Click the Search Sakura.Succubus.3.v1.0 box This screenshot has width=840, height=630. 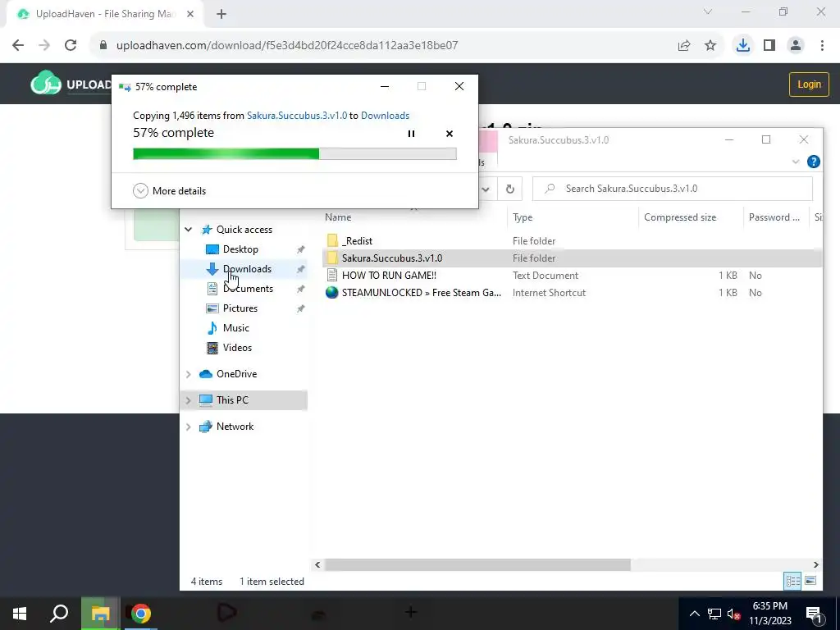673,189
